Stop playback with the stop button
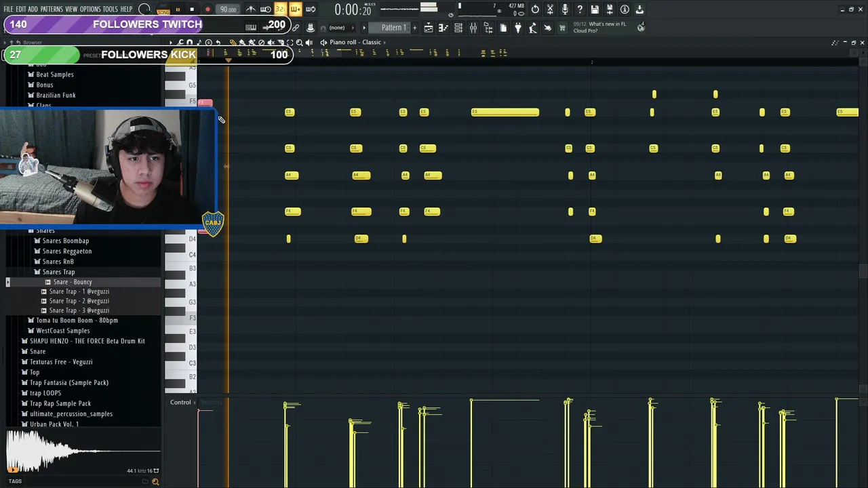The width and height of the screenshot is (868, 488). pos(192,9)
